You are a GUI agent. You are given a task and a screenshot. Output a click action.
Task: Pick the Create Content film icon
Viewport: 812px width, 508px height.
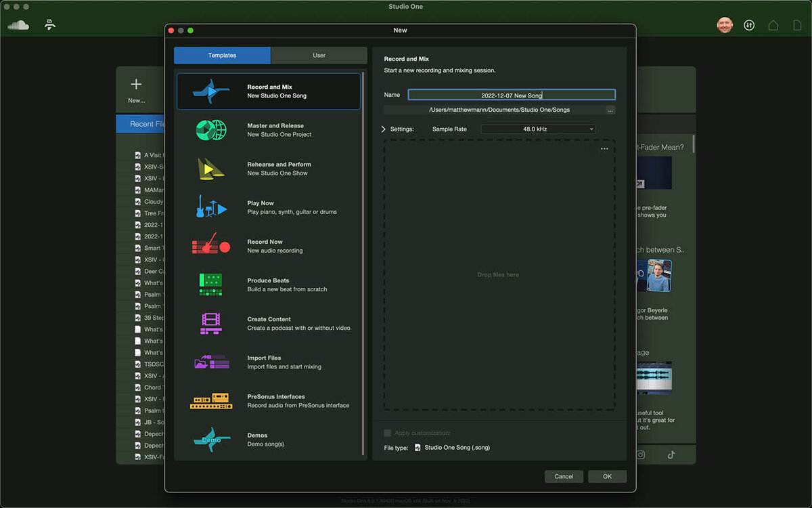(210, 323)
